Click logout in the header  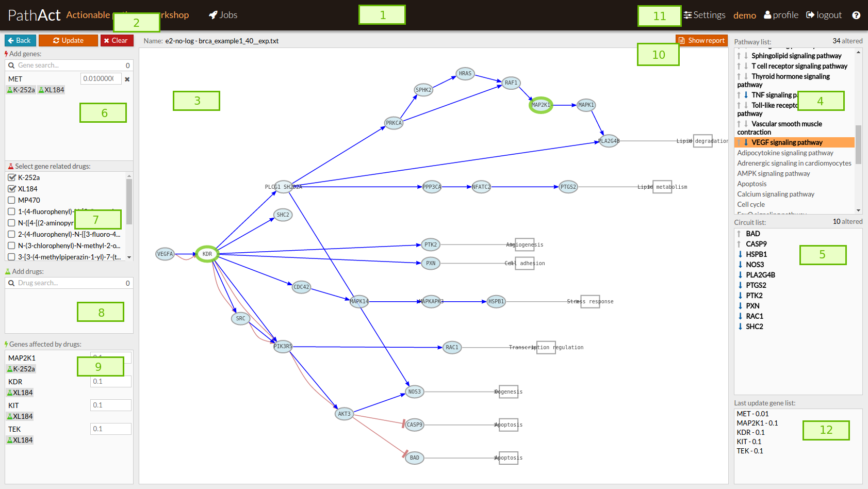point(824,15)
